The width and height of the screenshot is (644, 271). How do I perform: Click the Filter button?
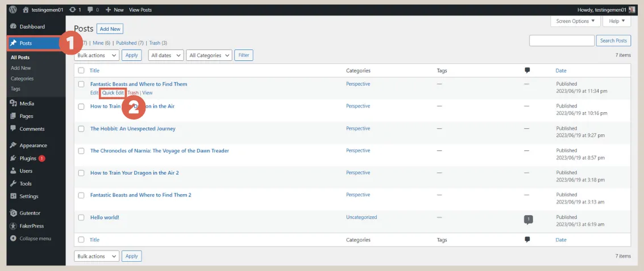[243, 55]
